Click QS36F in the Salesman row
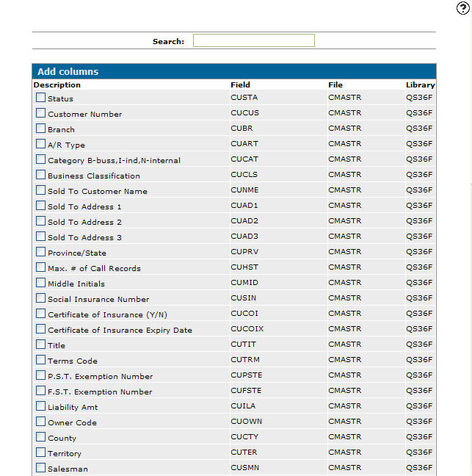 [419, 467]
